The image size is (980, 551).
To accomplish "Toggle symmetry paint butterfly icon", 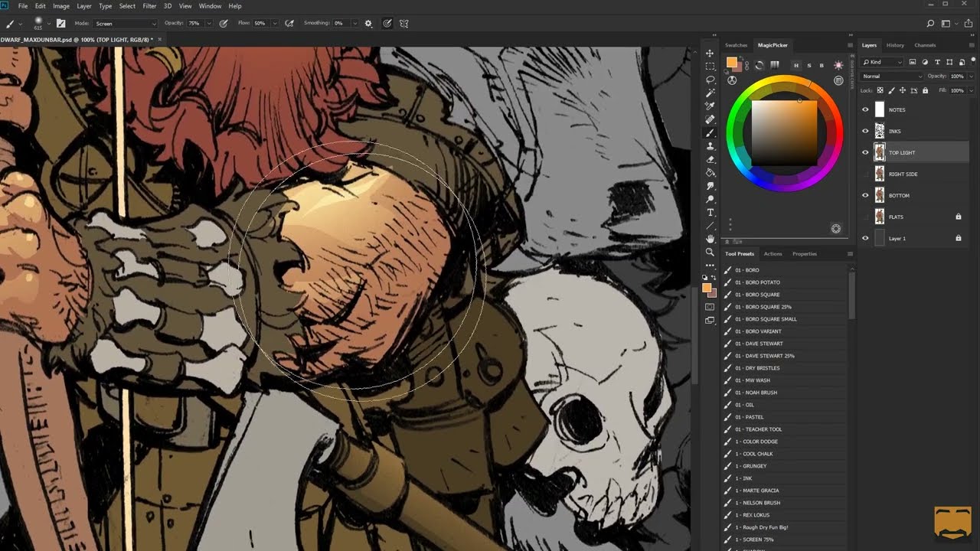I will pyautogui.click(x=404, y=24).
